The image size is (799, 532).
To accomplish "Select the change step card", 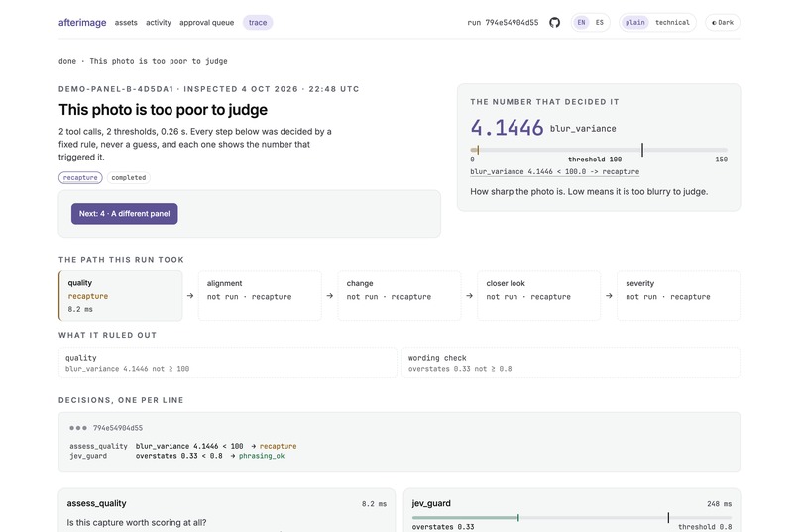I will (x=399, y=296).
